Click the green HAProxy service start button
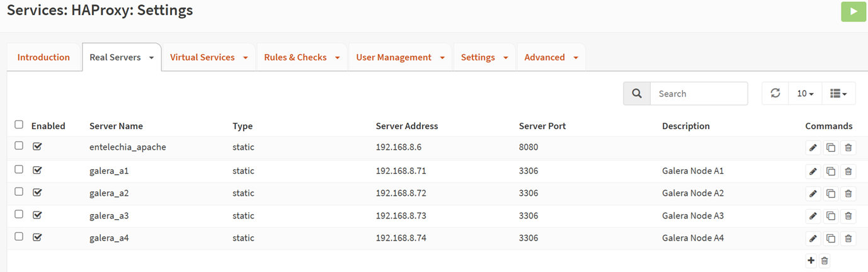The width and height of the screenshot is (868, 272). point(854,11)
